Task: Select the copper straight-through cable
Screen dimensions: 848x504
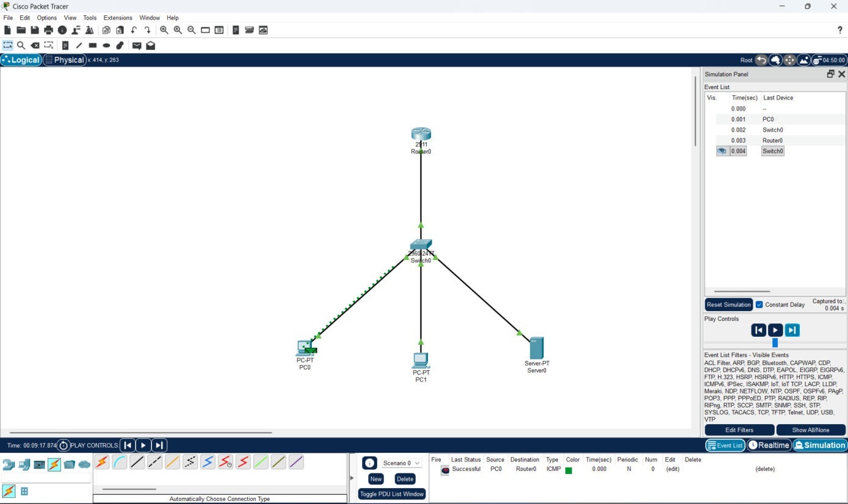Action: (137, 463)
